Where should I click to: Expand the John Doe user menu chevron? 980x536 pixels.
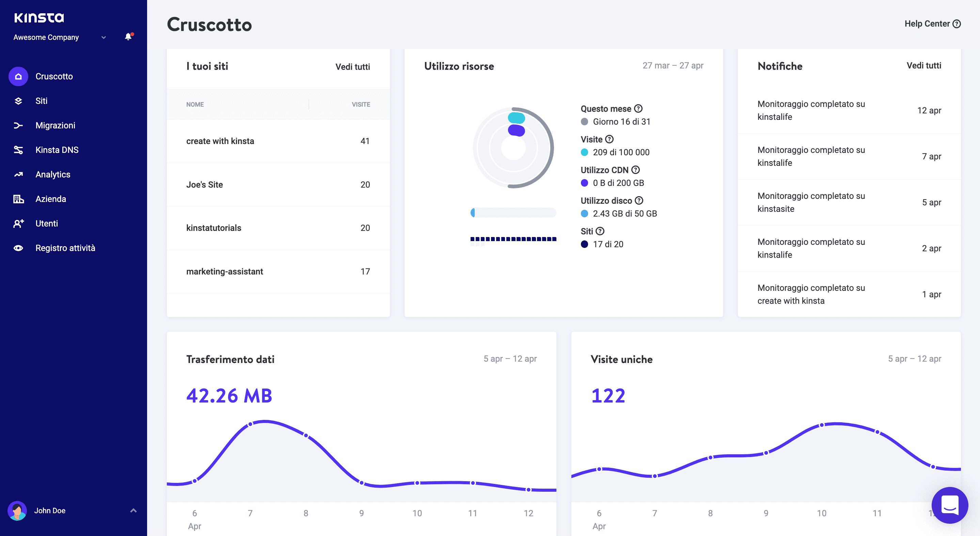tap(133, 510)
